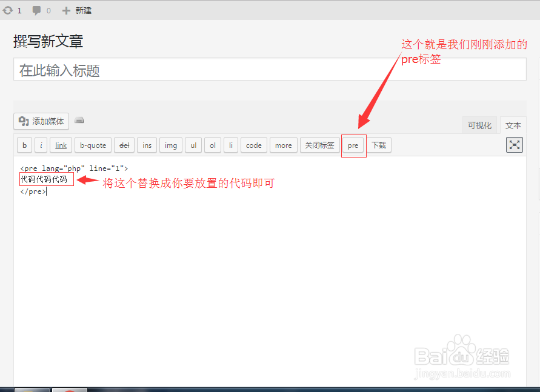Viewport: 540px width, 392px height.
Task: Click the ins quicktag button
Action: (147, 145)
